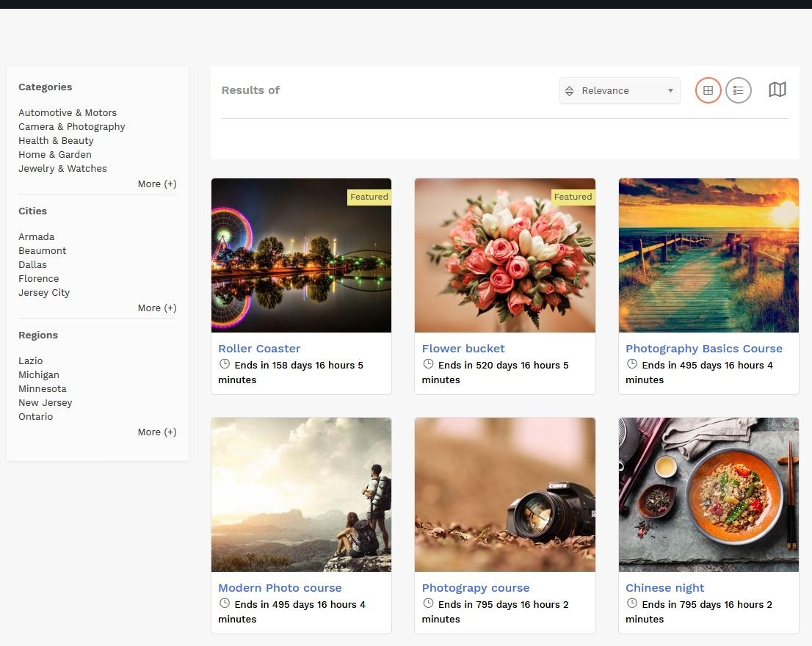
Task: Switch to grid view layout
Action: [x=708, y=90]
